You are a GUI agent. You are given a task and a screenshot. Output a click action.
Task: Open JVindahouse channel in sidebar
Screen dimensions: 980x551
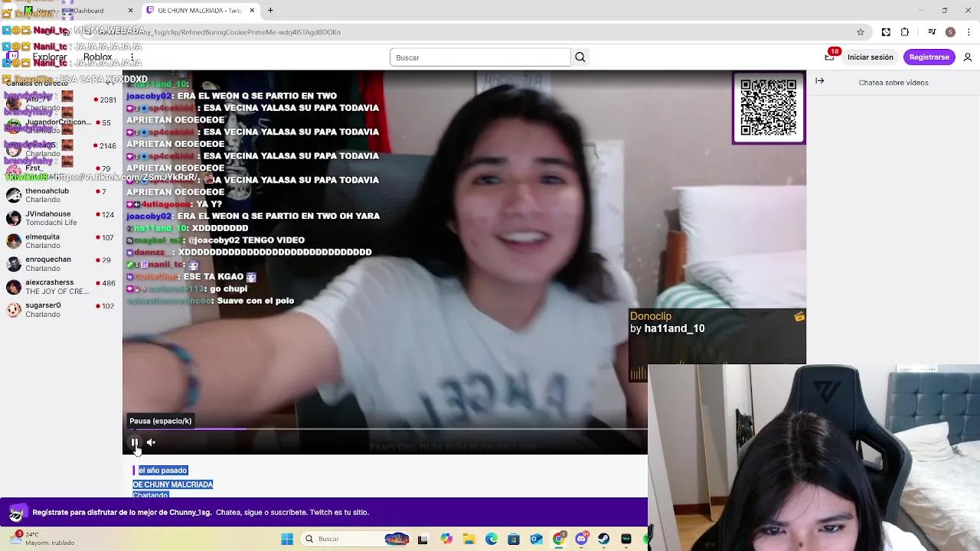coord(61,218)
